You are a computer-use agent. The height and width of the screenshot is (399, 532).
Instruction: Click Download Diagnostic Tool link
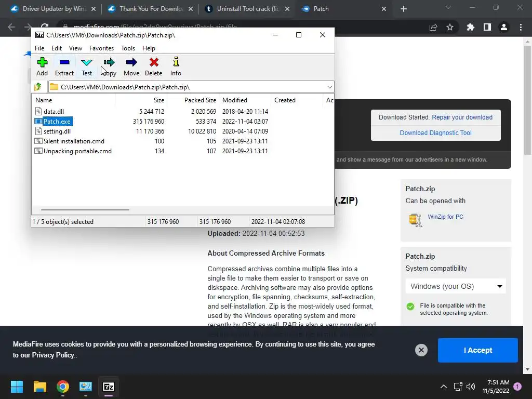(436, 132)
